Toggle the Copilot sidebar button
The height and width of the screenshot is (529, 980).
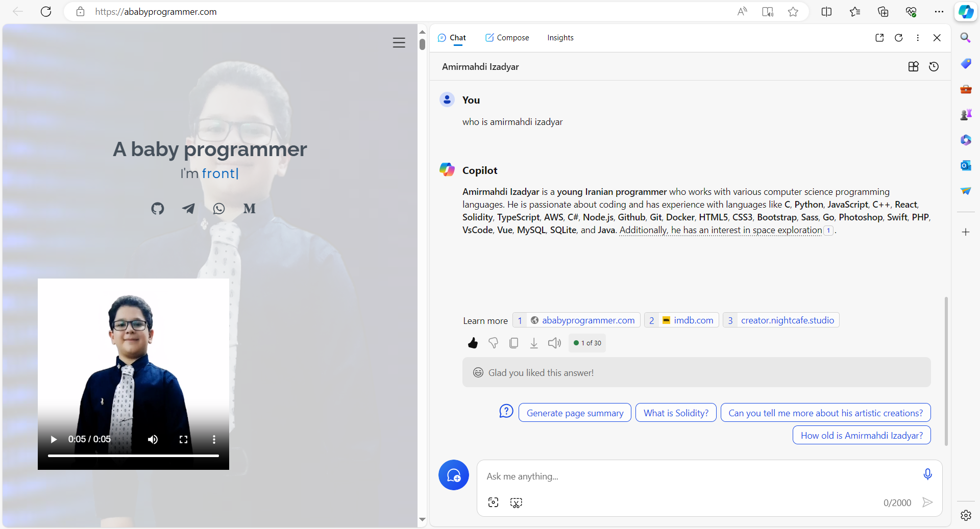click(966, 11)
